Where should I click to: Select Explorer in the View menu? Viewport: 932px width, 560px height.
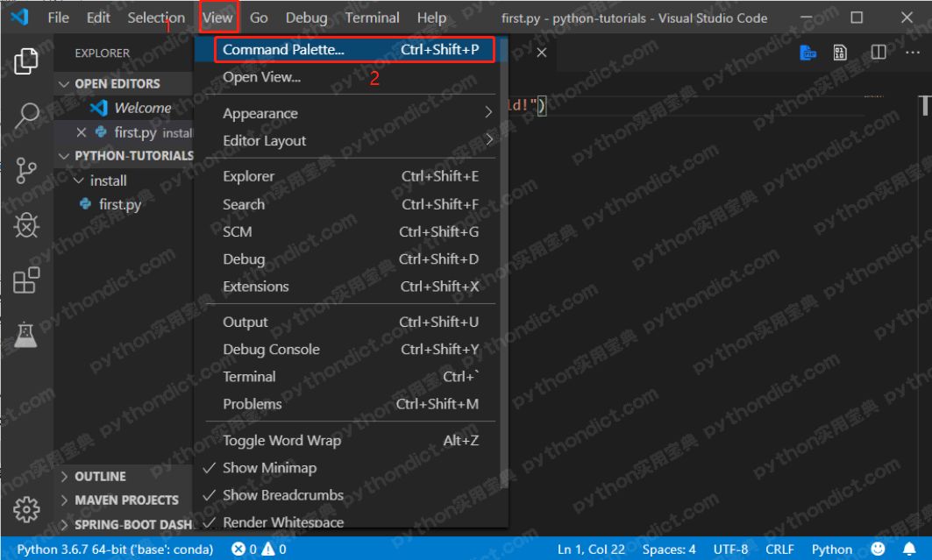click(x=351, y=176)
